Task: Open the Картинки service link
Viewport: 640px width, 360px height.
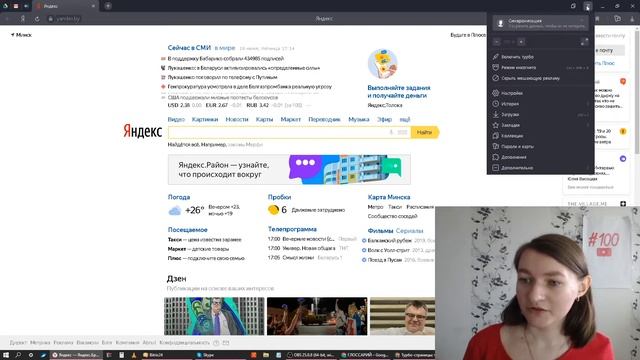Action: point(205,119)
